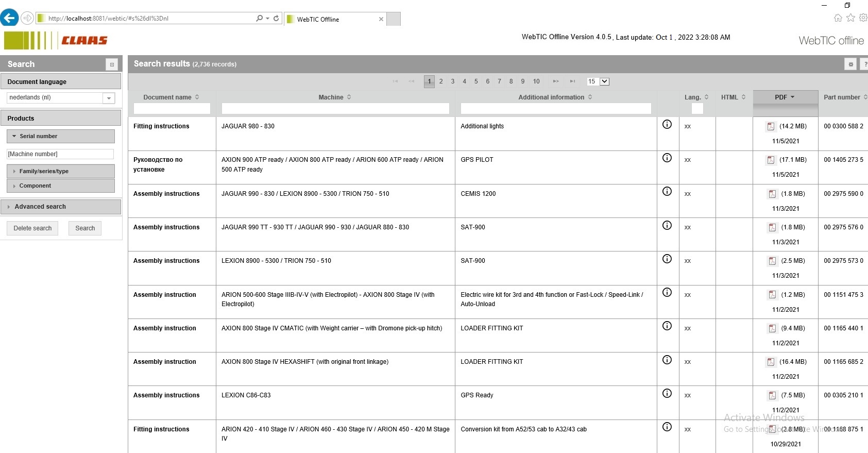Open PDF for part number 00 2975 576 0
This screenshot has width=868, height=453.
pyautogui.click(x=772, y=227)
